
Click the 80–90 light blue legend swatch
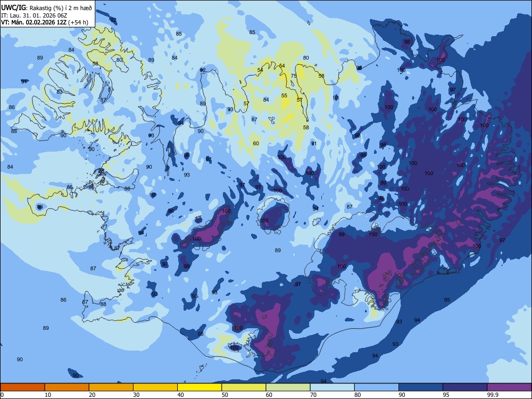(x=377, y=387)
